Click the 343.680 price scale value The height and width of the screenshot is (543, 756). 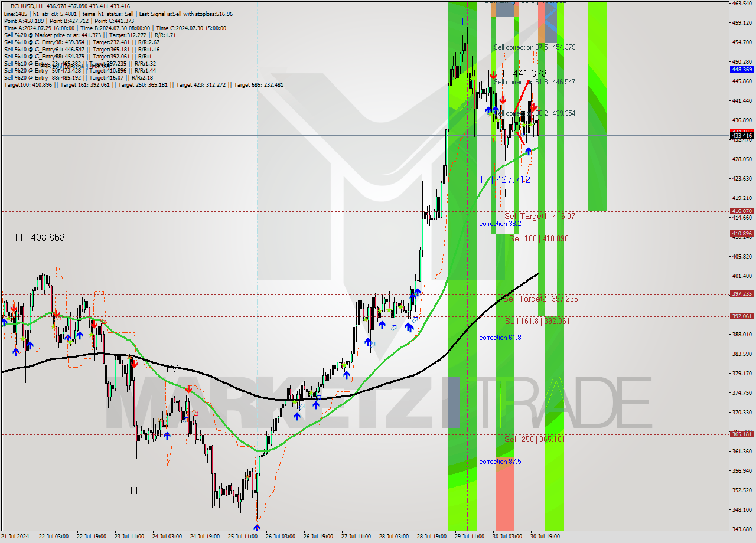click(x=742, y=529)
